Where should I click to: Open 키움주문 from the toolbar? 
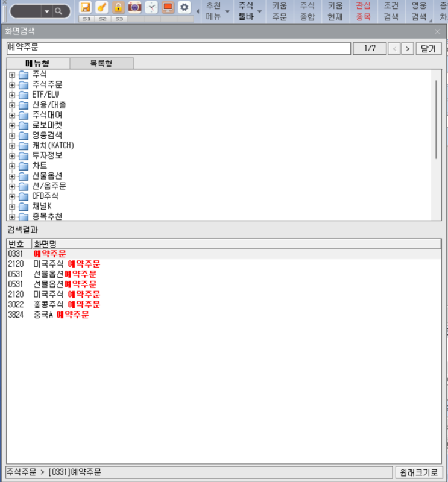(279, 11)
